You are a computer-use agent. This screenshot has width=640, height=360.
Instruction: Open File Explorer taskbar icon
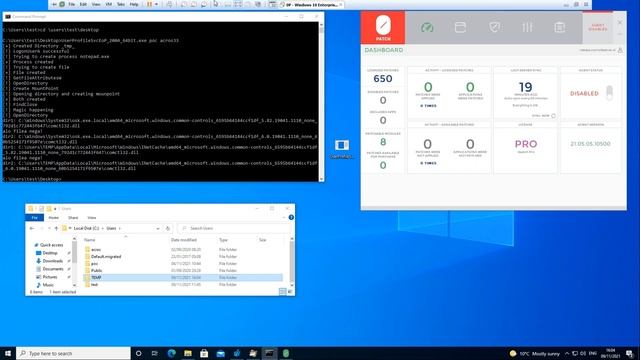point(188,353)
